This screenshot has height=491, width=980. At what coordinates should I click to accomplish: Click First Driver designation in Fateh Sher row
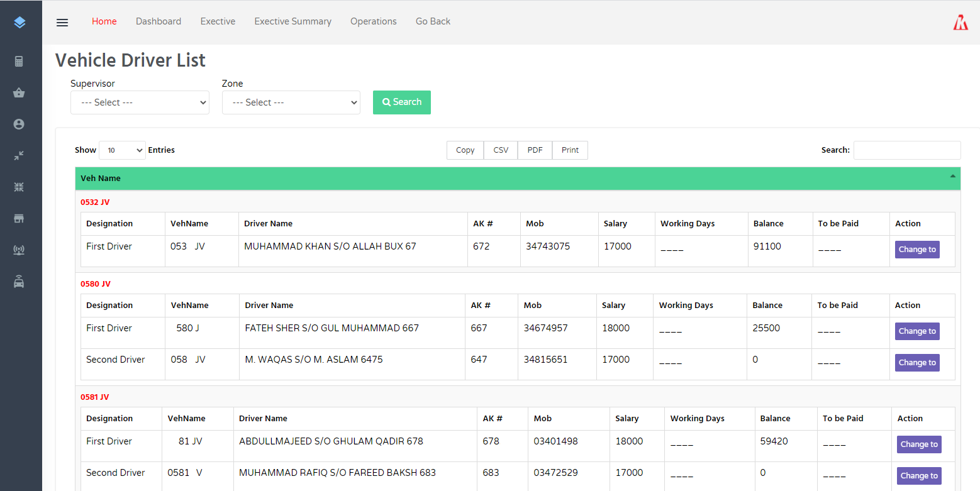tap(109, 328)
